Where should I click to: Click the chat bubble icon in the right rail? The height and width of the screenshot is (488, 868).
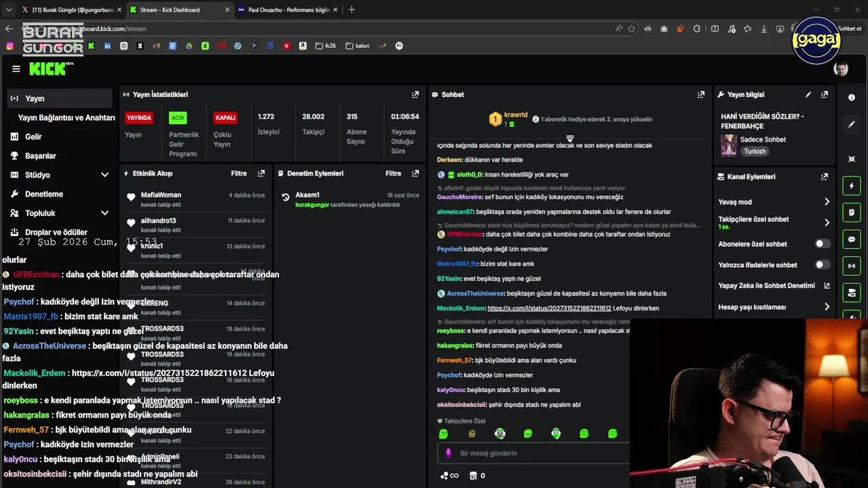pos(852,239)
